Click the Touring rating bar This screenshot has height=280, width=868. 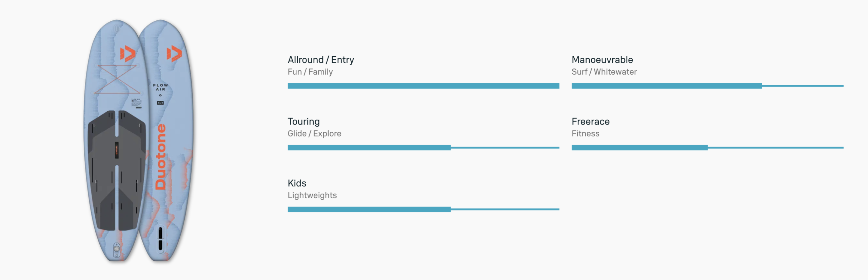pos(423,148)
